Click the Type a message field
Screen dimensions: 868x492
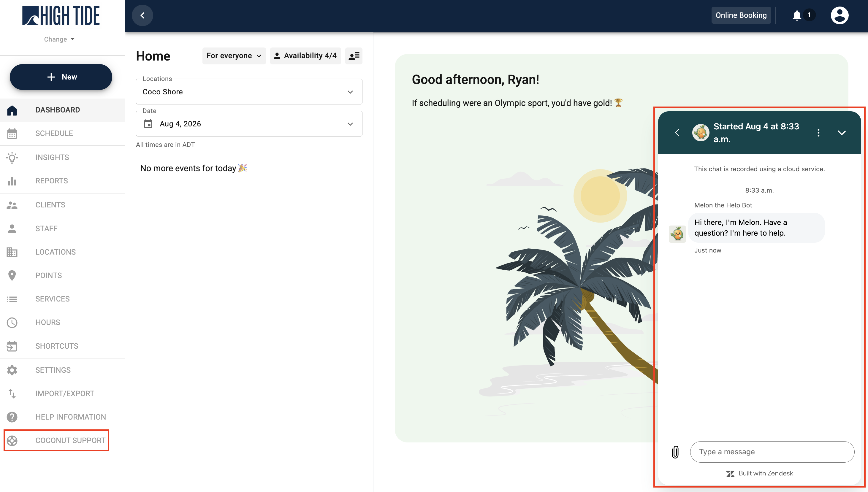click(x=772, y=452)
